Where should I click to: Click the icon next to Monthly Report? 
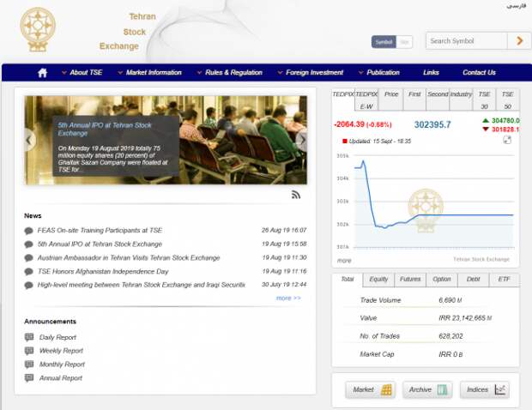(x=29, y=365)
